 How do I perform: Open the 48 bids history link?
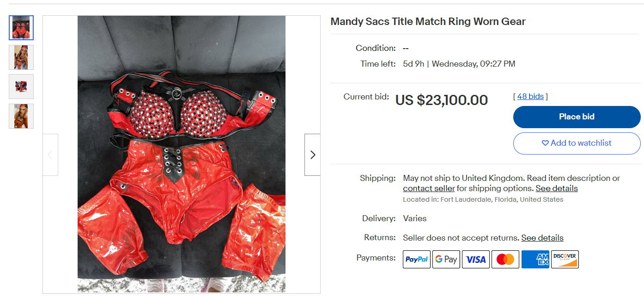530,96
